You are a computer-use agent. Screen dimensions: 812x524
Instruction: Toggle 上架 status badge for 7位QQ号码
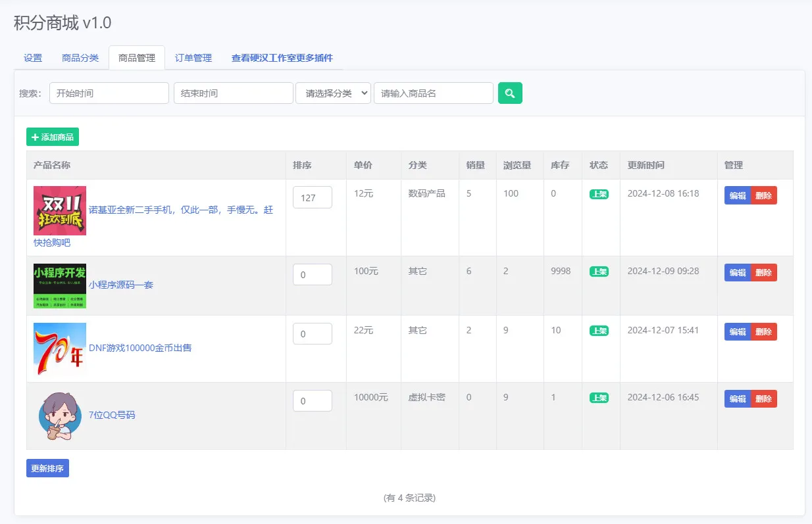point(599,398)
